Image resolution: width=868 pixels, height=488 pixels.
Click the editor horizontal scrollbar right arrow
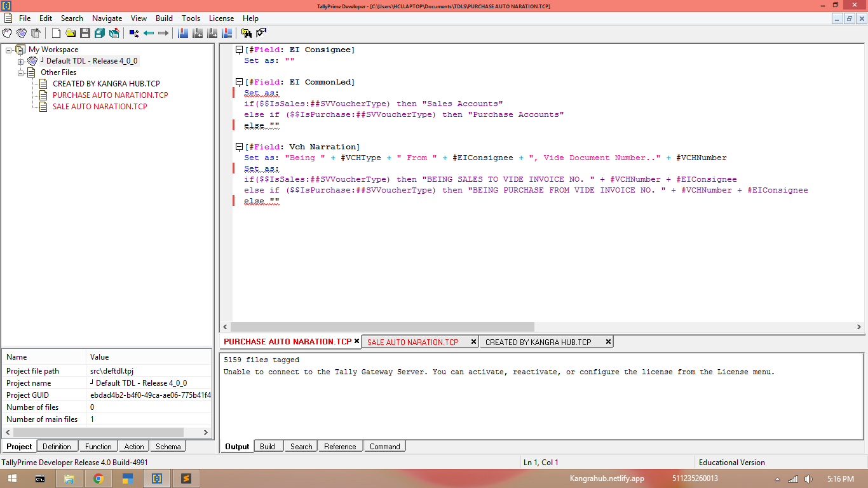[x=858, y=327]
